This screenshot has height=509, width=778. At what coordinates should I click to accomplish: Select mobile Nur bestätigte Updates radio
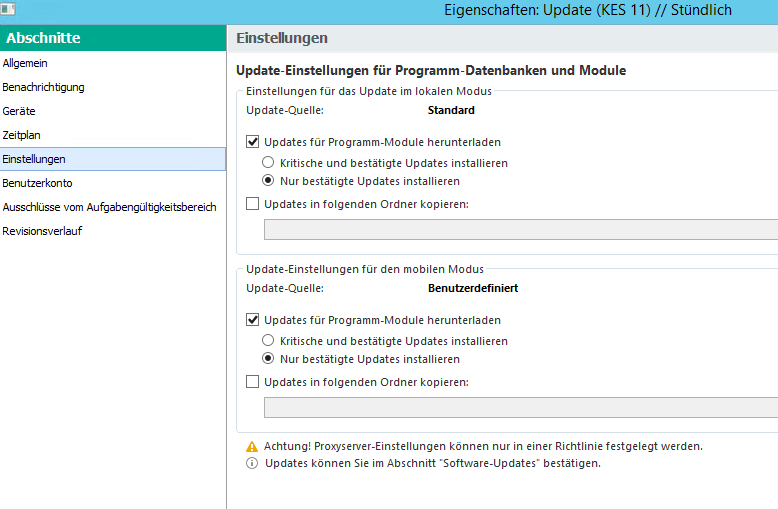tap(268, 359)
